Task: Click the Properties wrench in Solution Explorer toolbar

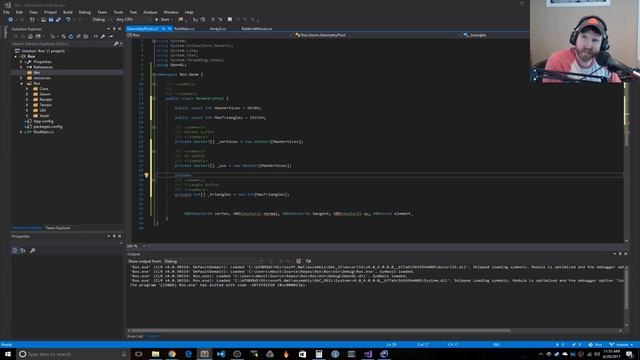Action: [x=103, y=36]
